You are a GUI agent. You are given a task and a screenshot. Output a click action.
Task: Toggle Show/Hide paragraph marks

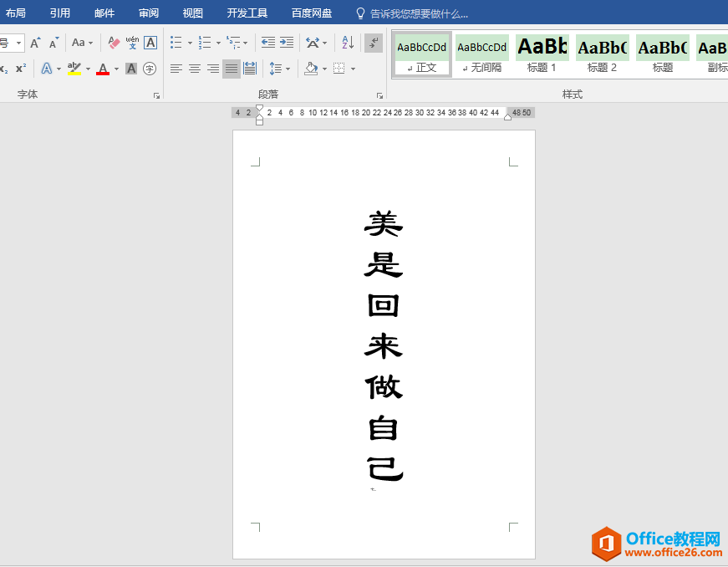[374, 43]
